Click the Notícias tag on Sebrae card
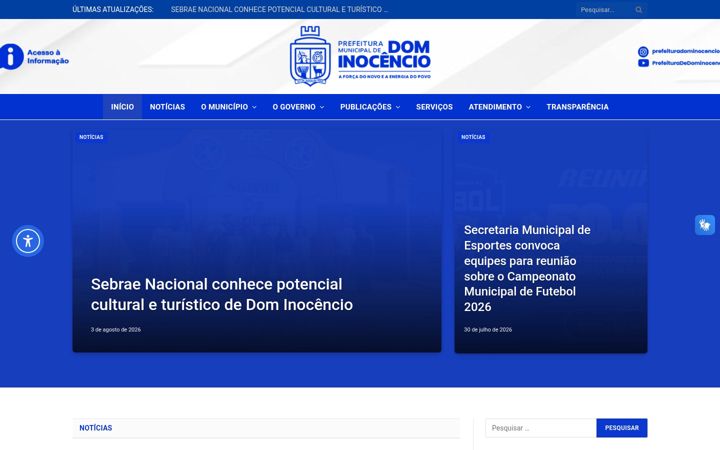 pyautogui.click(x=91, y=137)
